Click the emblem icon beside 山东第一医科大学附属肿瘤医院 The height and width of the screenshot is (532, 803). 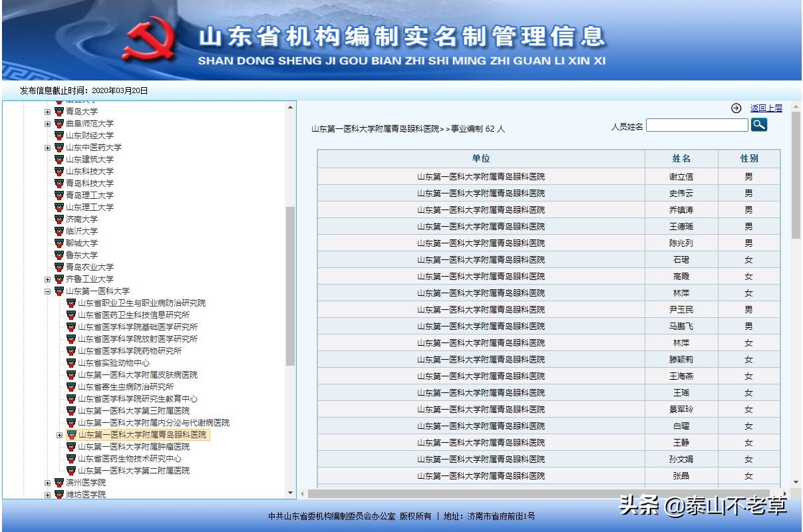pyautogui.click(x=71, y=446)
